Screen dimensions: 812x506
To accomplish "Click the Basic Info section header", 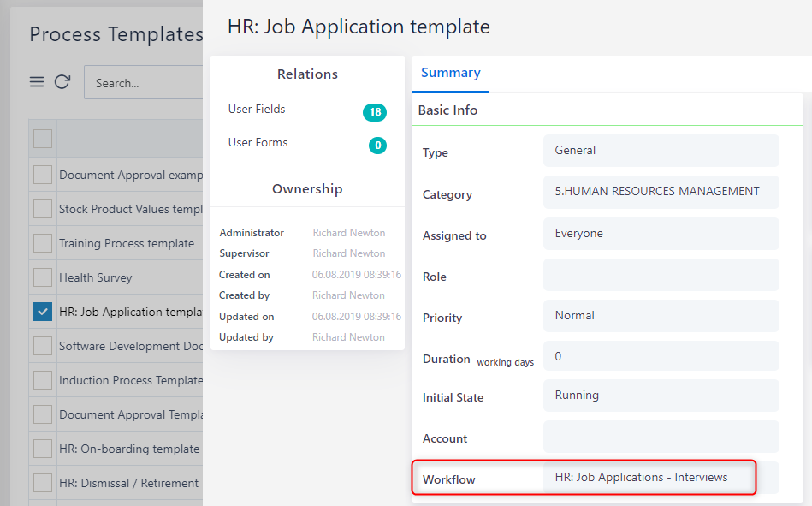I will pyautogui.click(x=447, y=110).
